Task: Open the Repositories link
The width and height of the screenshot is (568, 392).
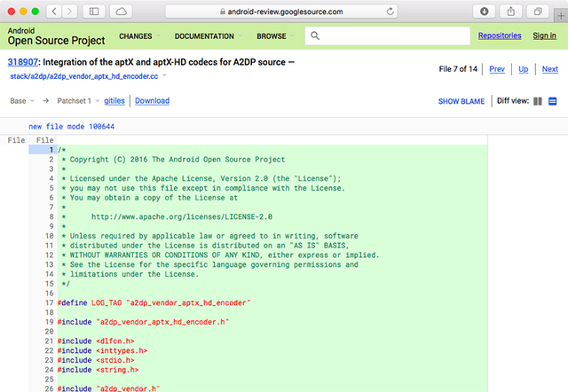Action: tap(500, 35)
